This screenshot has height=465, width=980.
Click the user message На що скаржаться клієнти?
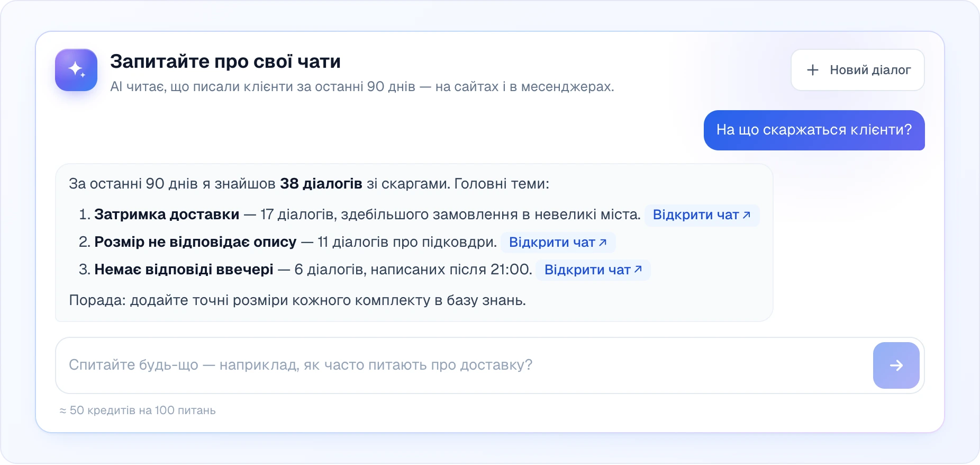coord(814,130)
